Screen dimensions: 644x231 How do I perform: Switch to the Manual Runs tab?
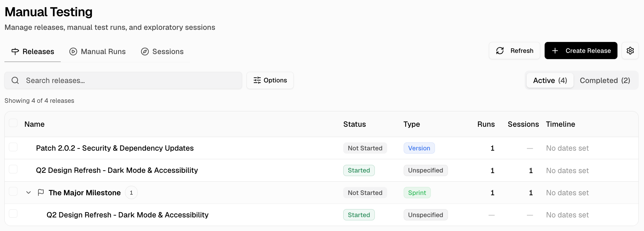[x=98, y=51]
